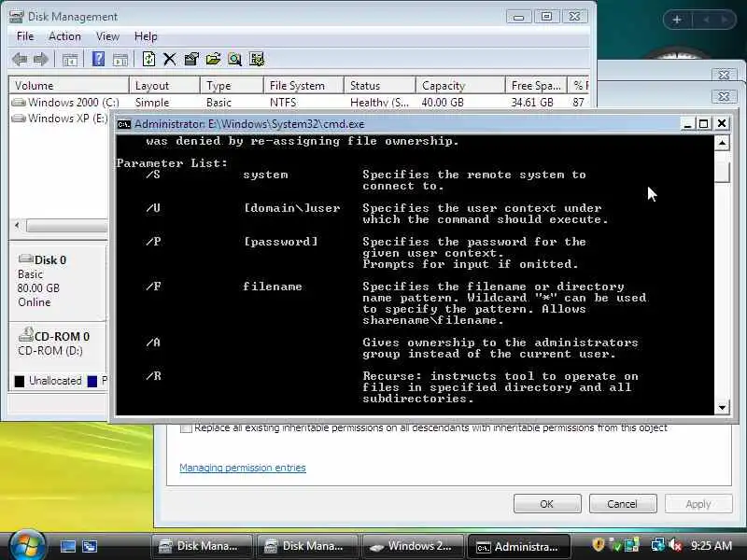Select the Disk 0 panel
Image resolution: width=747 pixels, height=560 pixels.
58,281
